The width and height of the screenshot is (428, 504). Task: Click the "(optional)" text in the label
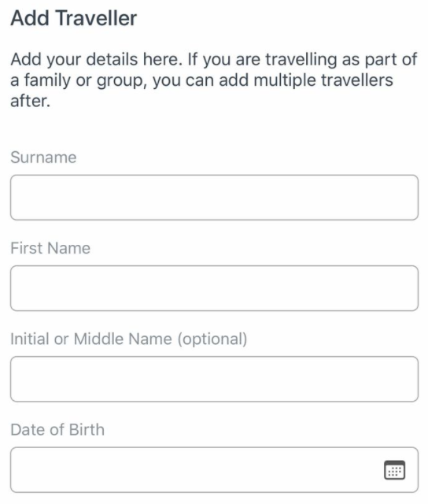[x=212, y=339]
